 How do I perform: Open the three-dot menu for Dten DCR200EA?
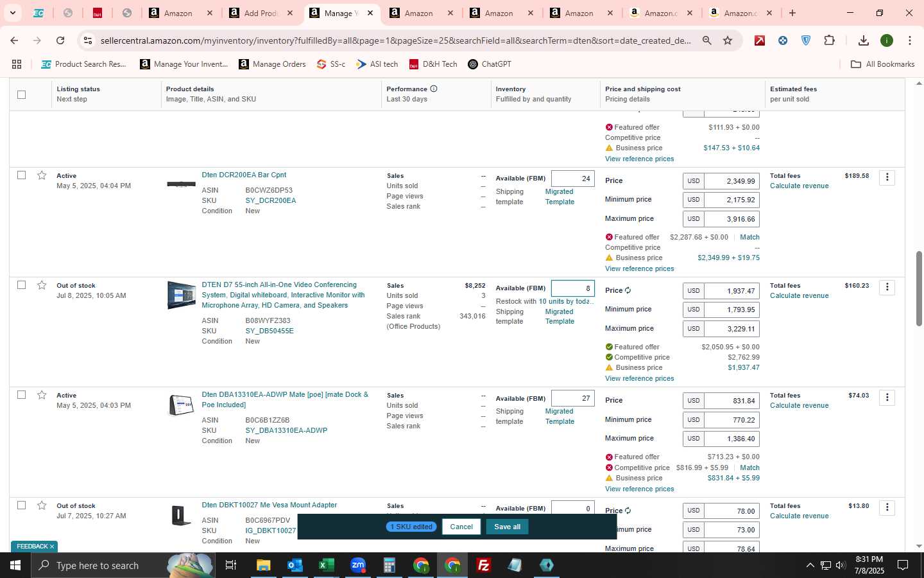[x=887, y=177]
